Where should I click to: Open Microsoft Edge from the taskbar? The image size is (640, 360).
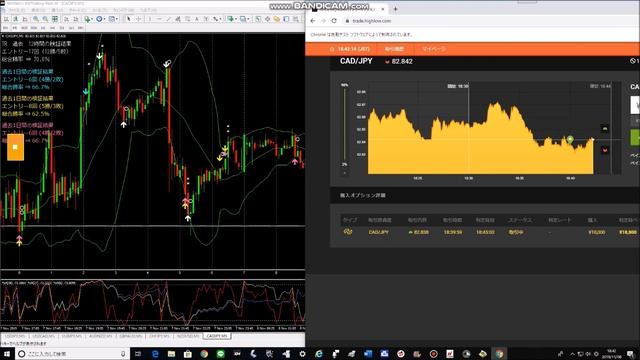pyautogui.click(x=155, y=353)
